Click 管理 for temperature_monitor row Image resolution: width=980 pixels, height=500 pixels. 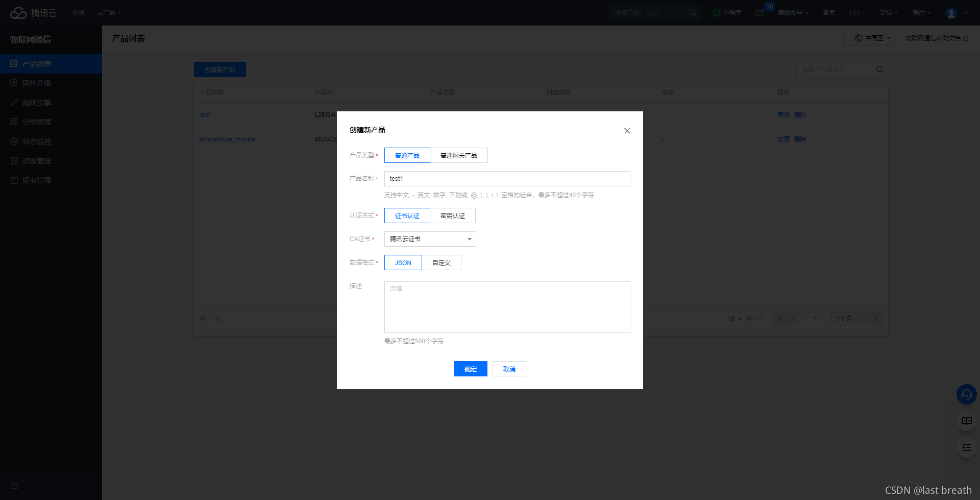(783, 139)
